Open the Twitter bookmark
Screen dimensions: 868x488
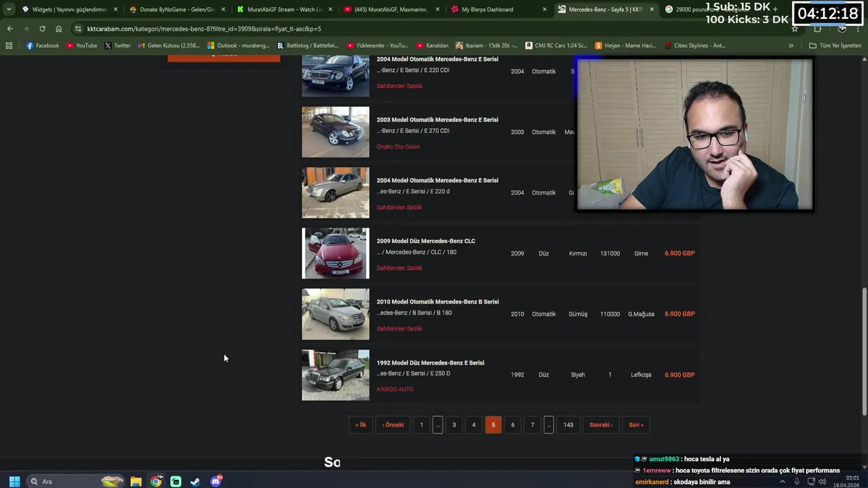click(x=117, y=45)
